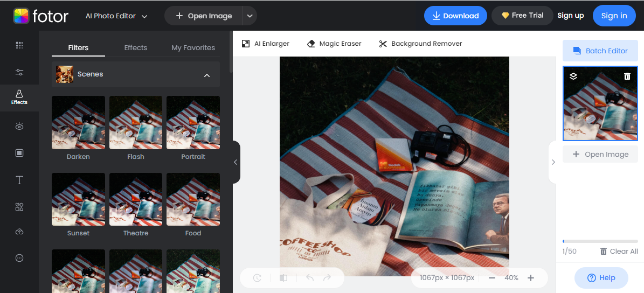Click the Scenes category thumbnail icon
The width and height of the screenshot is (644, 293).
65,74
